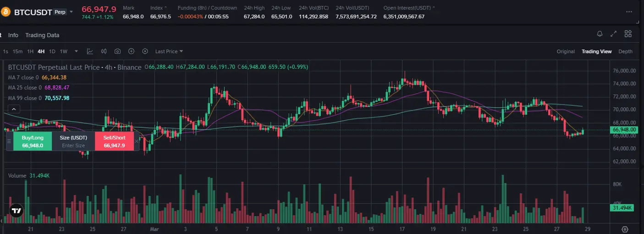
Task: Click the 62,000.00 price axis label
Action: point(624,162)
